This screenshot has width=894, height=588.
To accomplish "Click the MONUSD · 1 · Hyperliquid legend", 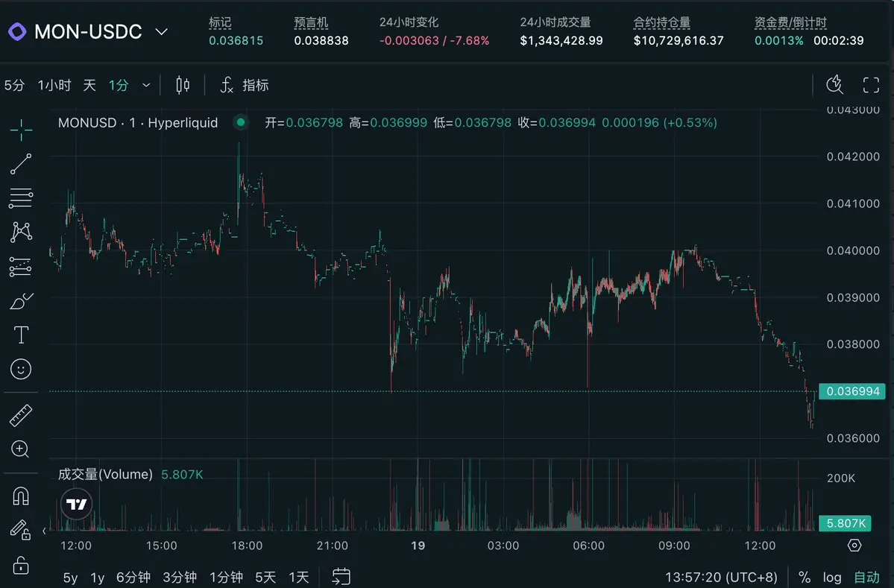I will coord(138,122).
